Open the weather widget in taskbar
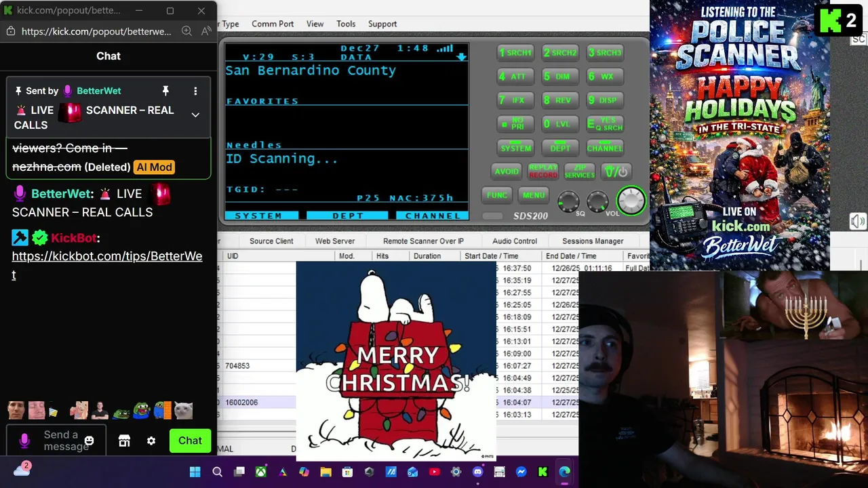Image resolution: width=868 pixels, height=488 pixels. (22, 469)
